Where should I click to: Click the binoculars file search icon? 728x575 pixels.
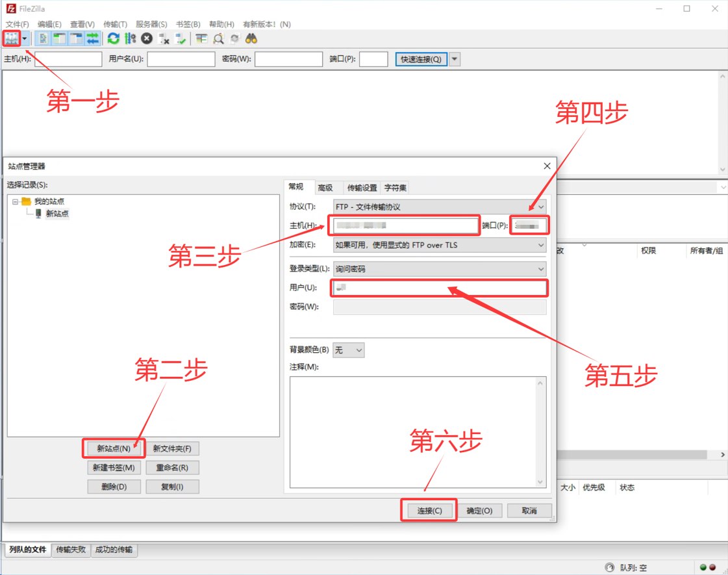coord(251,38)
